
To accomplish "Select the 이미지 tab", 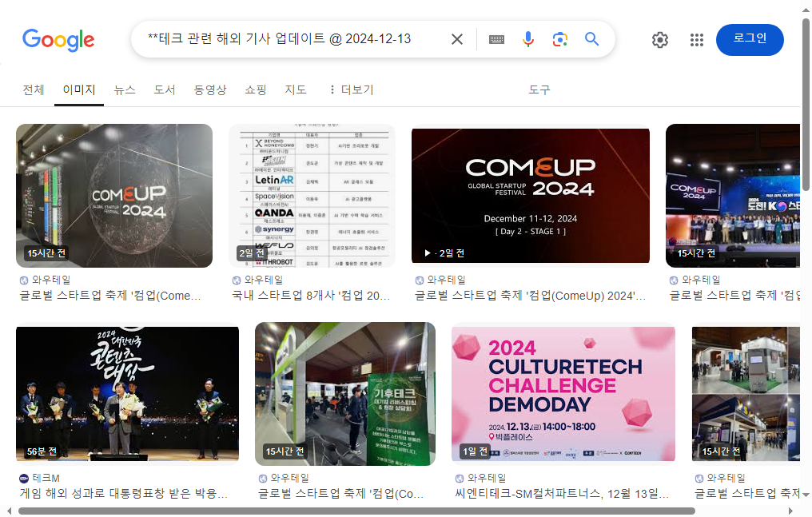I will point(79,90).
